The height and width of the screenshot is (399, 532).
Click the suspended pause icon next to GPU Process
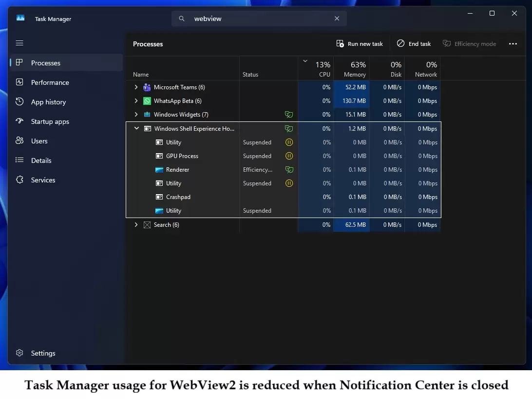pos(289,156)
